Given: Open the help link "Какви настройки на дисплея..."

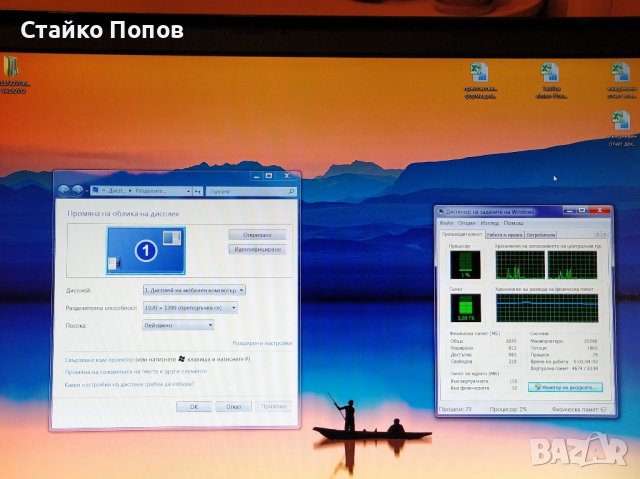Looking at the screenshot, I should tap(129, 384).
